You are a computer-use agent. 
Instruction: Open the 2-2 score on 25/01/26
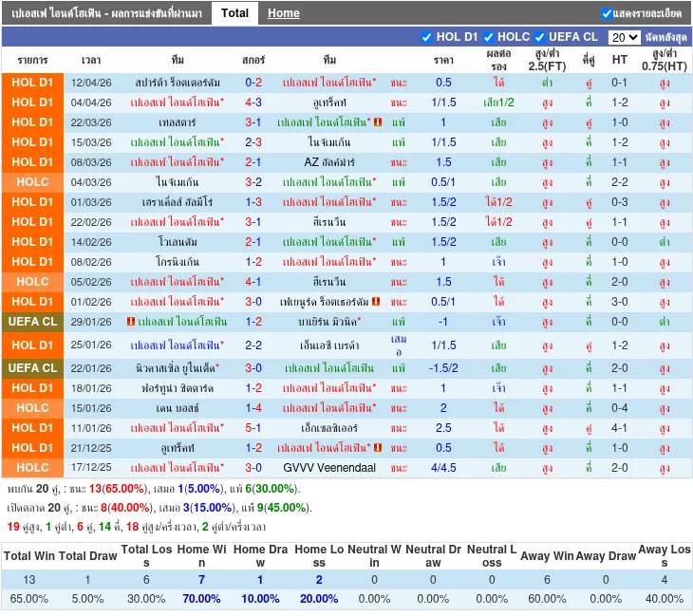coord(253,345)
